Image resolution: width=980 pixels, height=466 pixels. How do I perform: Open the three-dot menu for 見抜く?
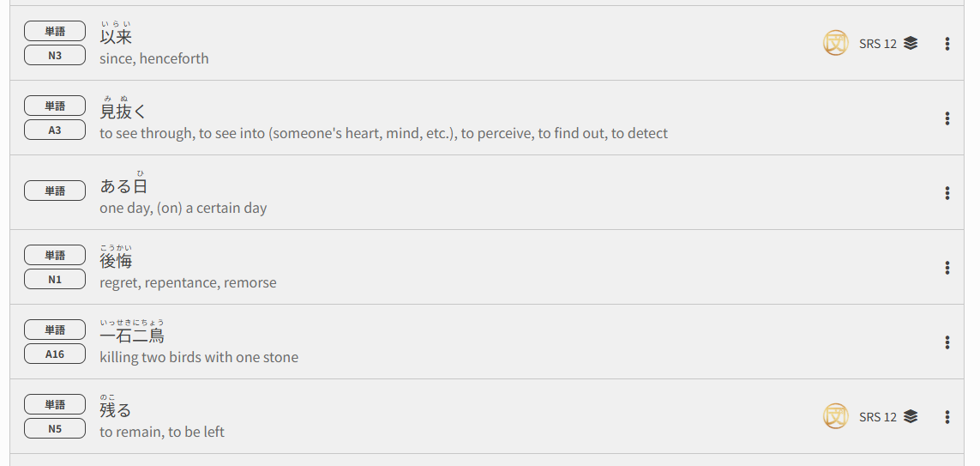pos(947,118)
